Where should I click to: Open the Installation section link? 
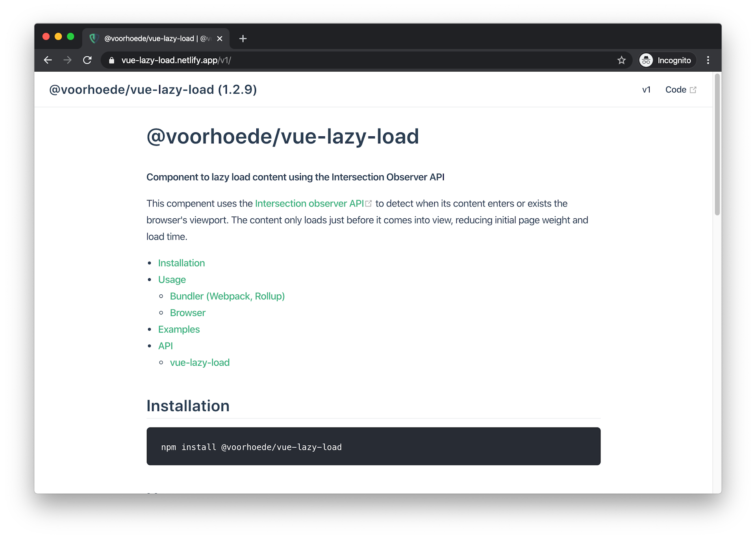(182, 263)
